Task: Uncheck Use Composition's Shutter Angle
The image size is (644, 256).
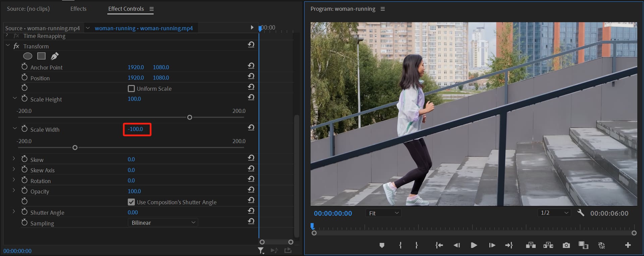Action: click(x=131, y=202)
